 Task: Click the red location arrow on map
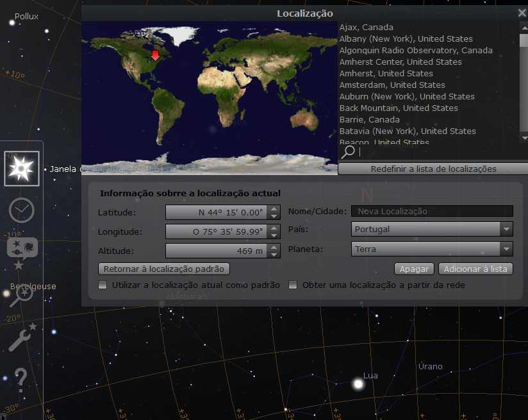155,56
